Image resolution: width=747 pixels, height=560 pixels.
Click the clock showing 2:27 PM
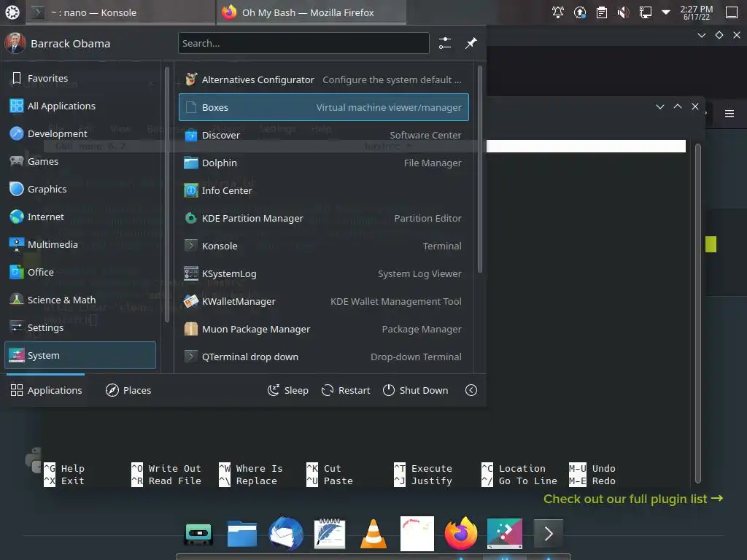click(x=696, y=12)
